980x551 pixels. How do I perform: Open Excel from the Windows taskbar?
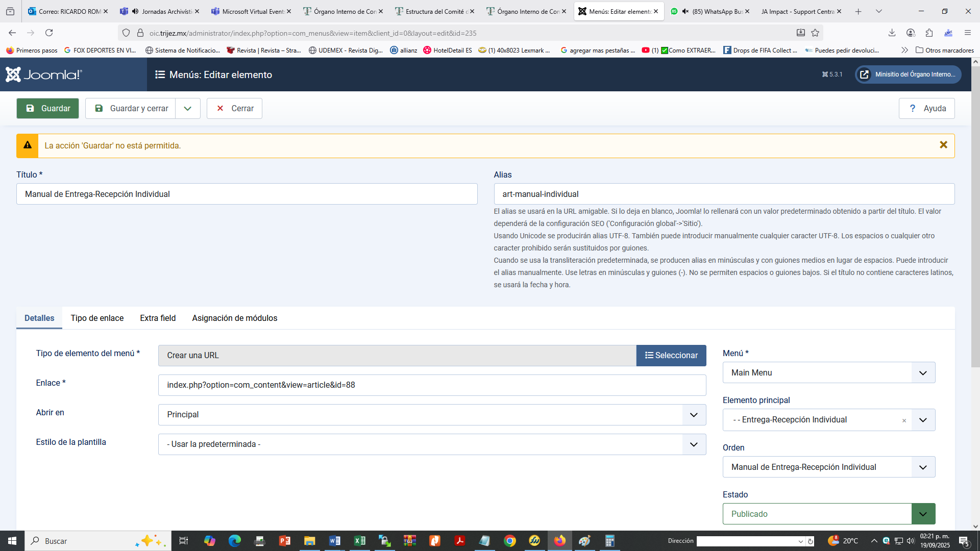point(360,541)
